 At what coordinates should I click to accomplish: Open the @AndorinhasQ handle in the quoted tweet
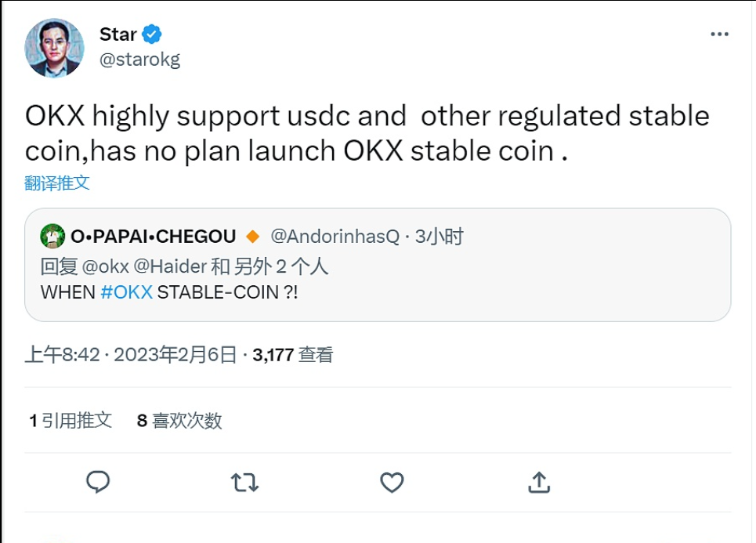335,236
